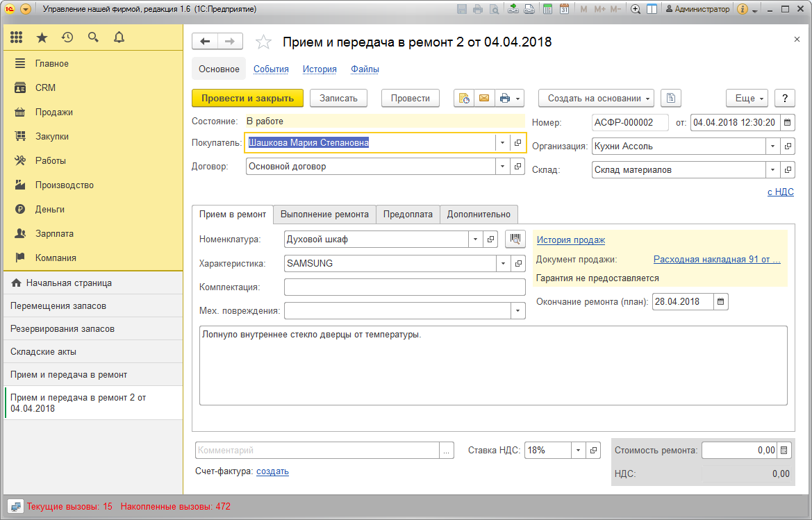Open the History clock icon in the sidebar
Screen dimensions: 812x520
67,37
